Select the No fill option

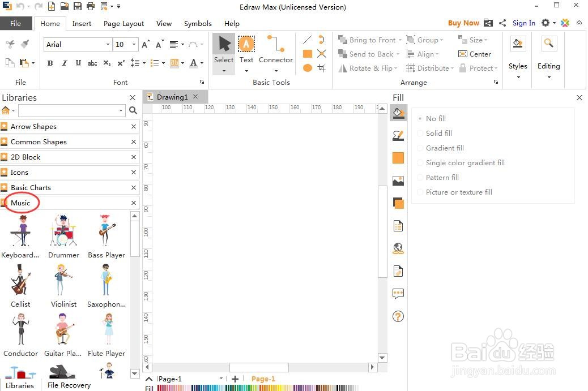[432, 118]
